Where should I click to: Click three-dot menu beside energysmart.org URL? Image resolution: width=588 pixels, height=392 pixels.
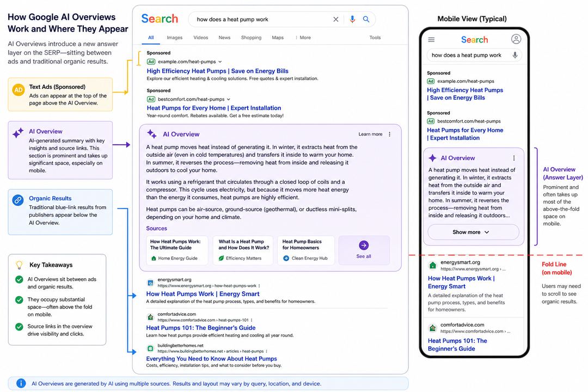click(259, 286)
